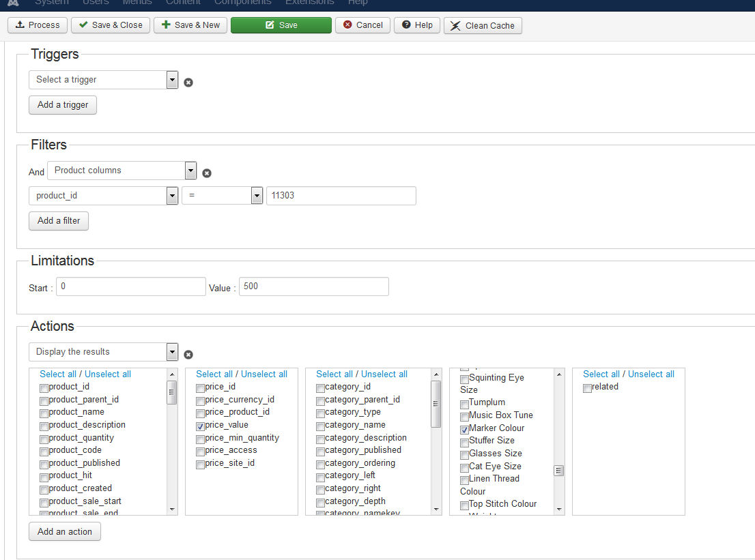The image size is (755, 560).
Task: Open the Components menu
Action: pyautogui.click(x=242, y=3)
